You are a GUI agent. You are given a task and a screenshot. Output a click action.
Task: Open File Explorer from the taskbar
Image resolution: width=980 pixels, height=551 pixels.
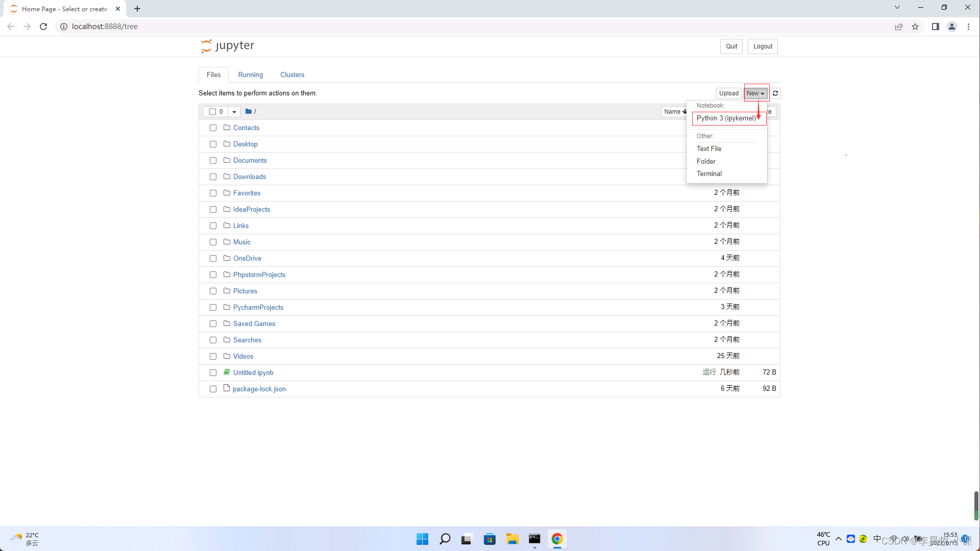click(x=512, y=539)
